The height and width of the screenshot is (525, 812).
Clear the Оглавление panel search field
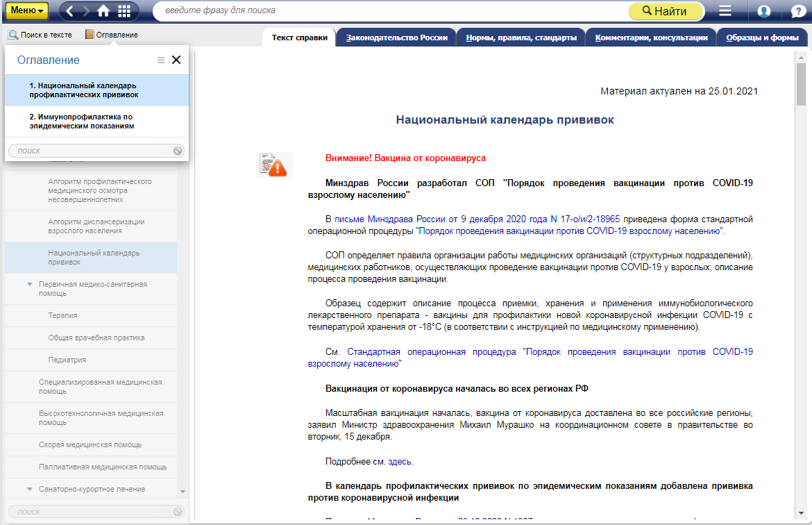tap(178, 151)
